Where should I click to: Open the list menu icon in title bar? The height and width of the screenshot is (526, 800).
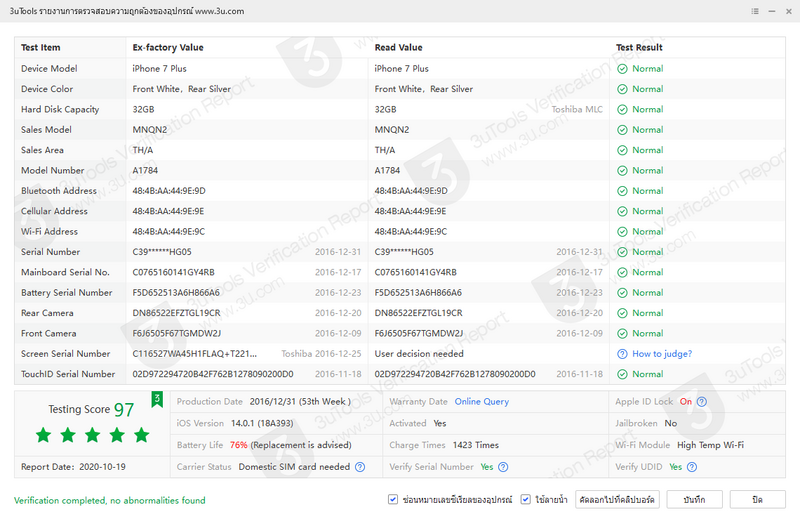tap(755, 11)
